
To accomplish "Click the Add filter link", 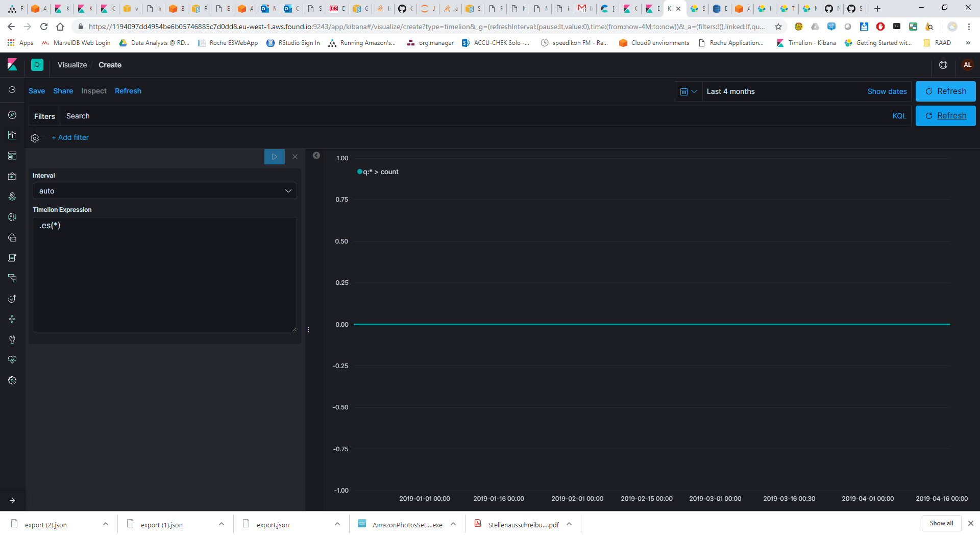I will [x=70, y=137].
